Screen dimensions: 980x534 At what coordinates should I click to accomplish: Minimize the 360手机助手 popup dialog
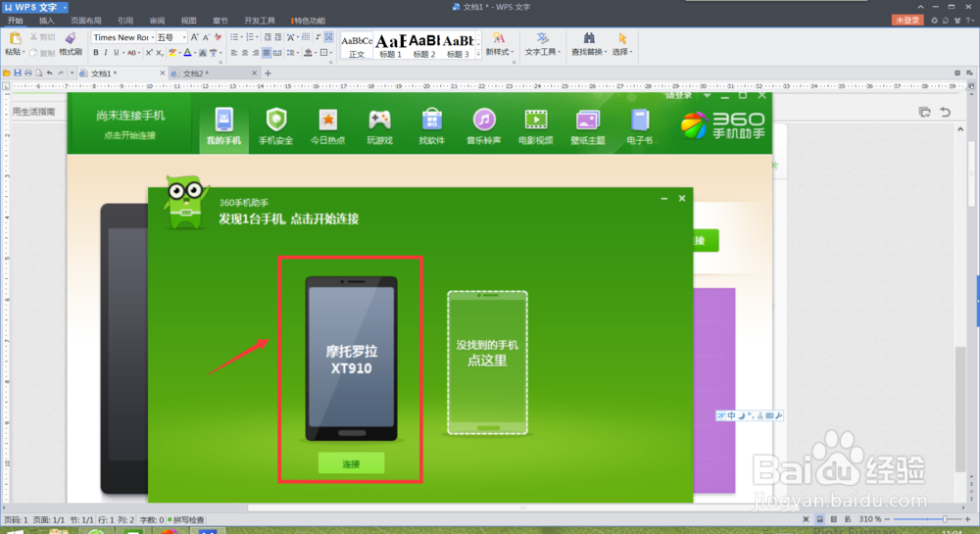pyautogui.click(x=663, y=199)
